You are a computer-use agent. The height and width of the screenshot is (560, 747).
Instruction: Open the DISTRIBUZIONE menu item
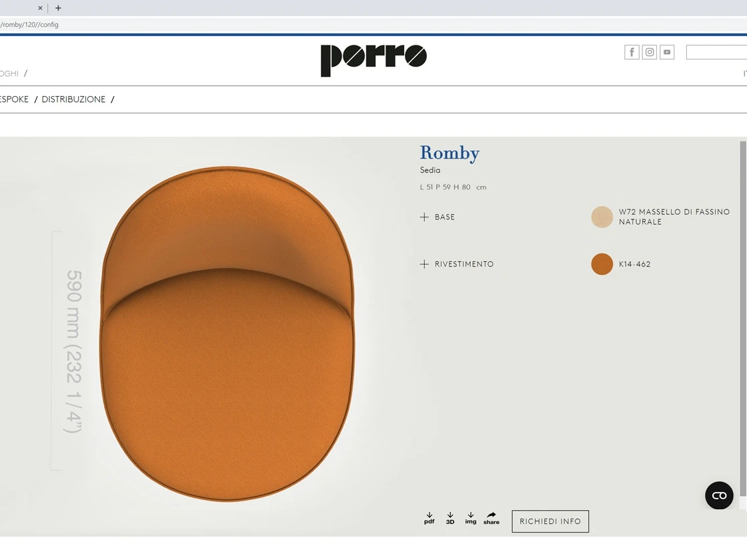(x=73, y=99)
